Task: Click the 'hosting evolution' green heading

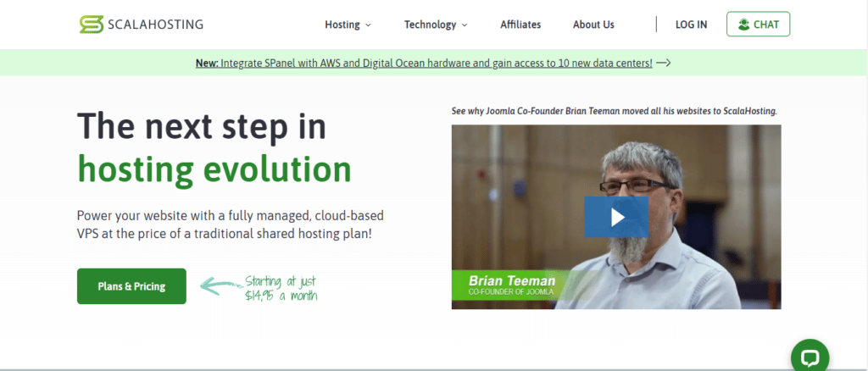Action: 214,169
